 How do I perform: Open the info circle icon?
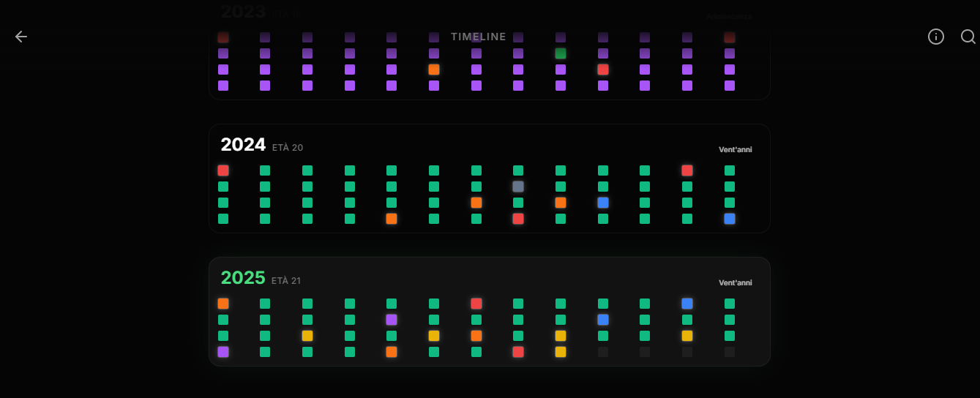(x=936, y=37)
